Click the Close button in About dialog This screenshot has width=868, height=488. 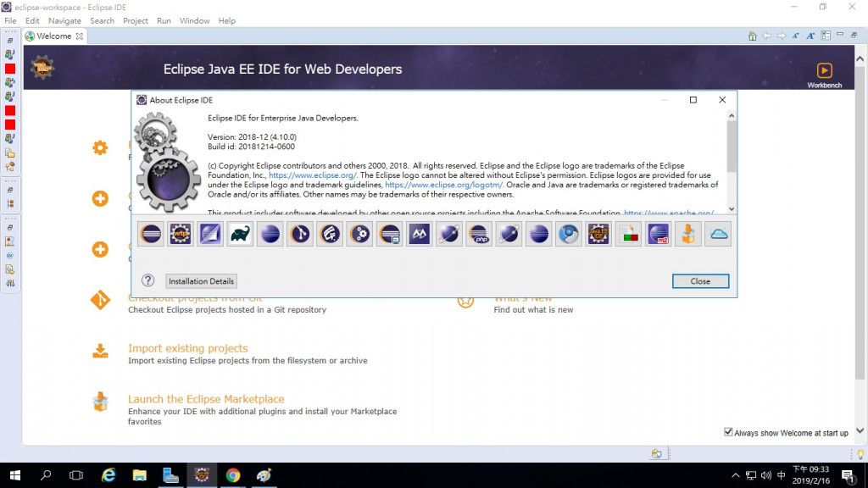(x=700, y=281)
